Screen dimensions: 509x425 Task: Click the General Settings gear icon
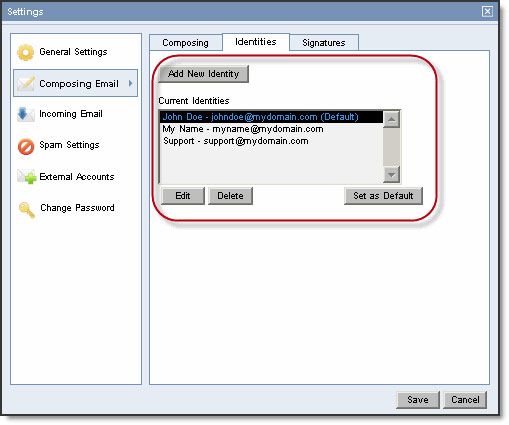click(x=26, y=52)
